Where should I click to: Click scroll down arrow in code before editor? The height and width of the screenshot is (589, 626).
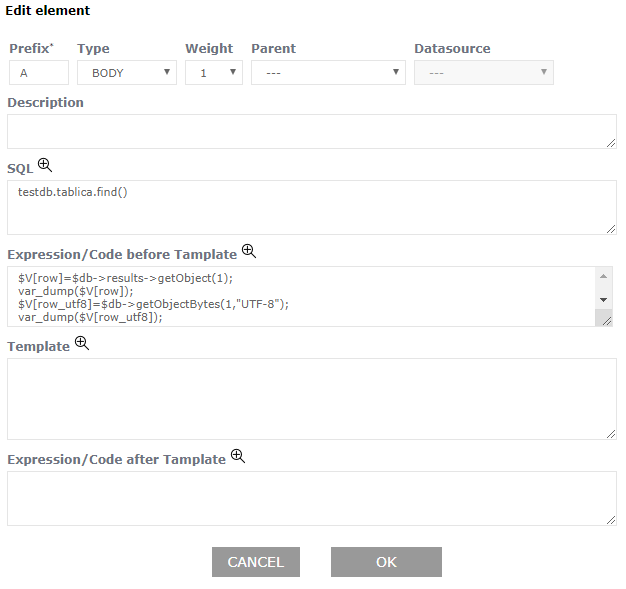point(604,299)
